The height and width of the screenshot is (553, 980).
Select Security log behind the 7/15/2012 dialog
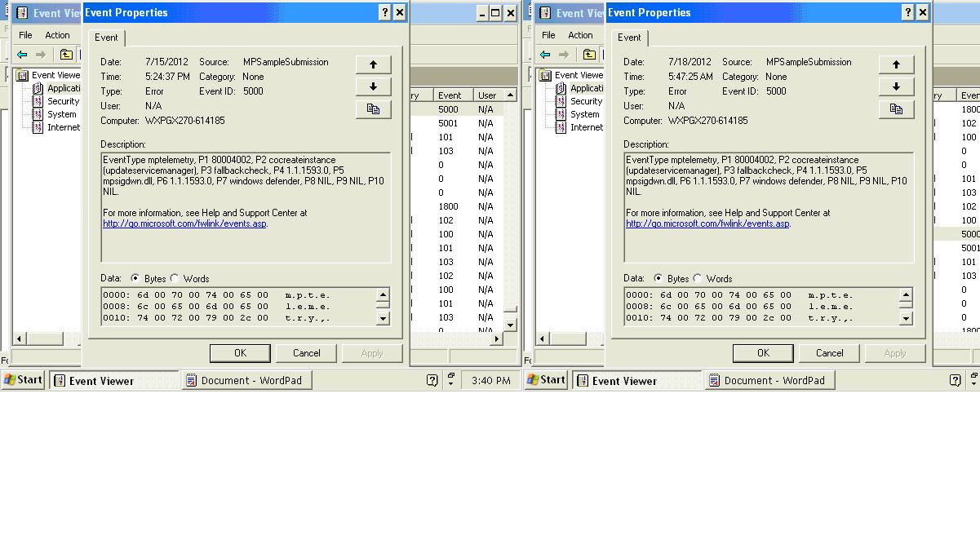(56, 101)
